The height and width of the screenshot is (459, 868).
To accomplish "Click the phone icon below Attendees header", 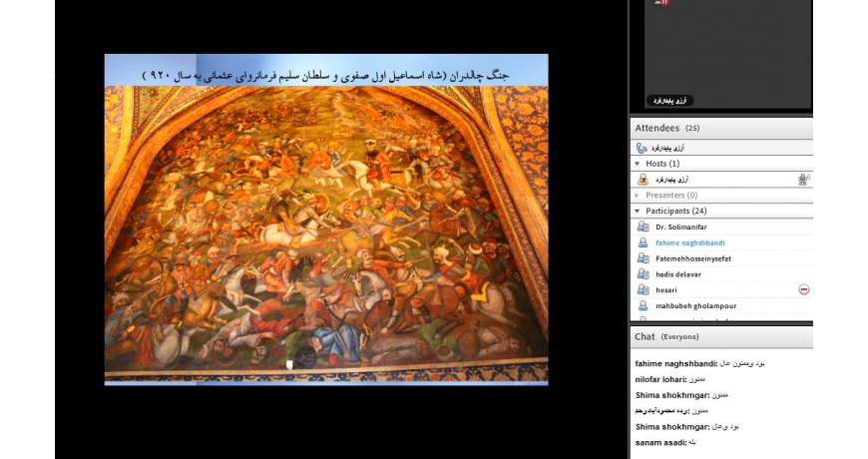I will [x=642, y=148].
